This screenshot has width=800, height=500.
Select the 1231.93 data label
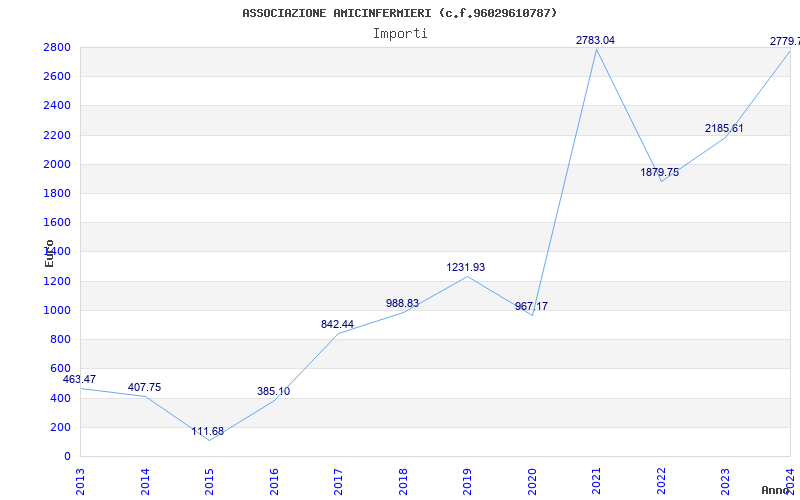click(466, 267)
